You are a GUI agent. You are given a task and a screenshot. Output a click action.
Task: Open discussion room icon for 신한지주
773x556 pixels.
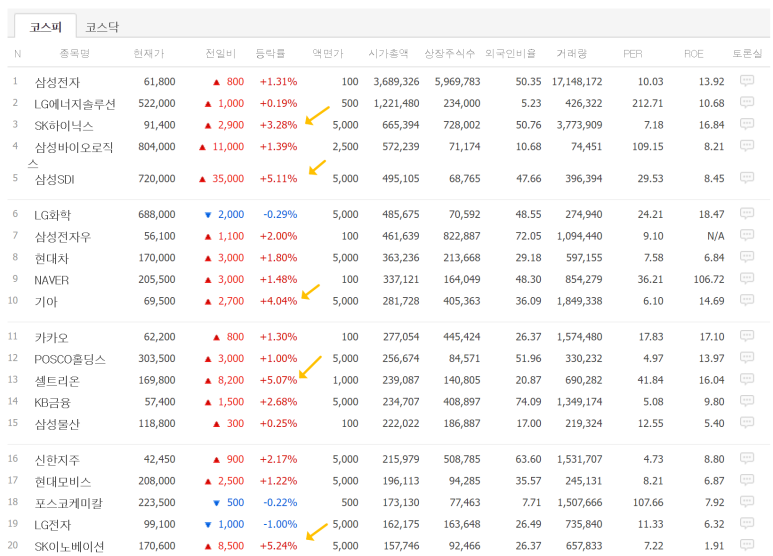(x=747, y=458)
